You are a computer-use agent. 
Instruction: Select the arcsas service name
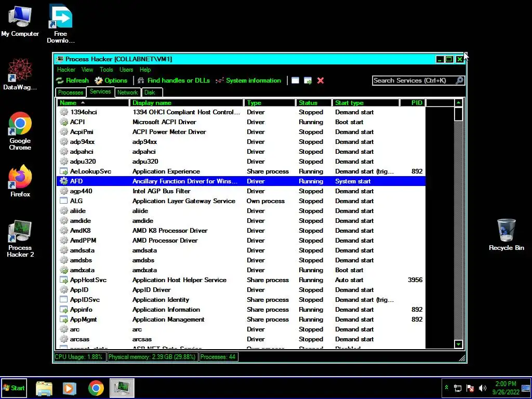79,339
